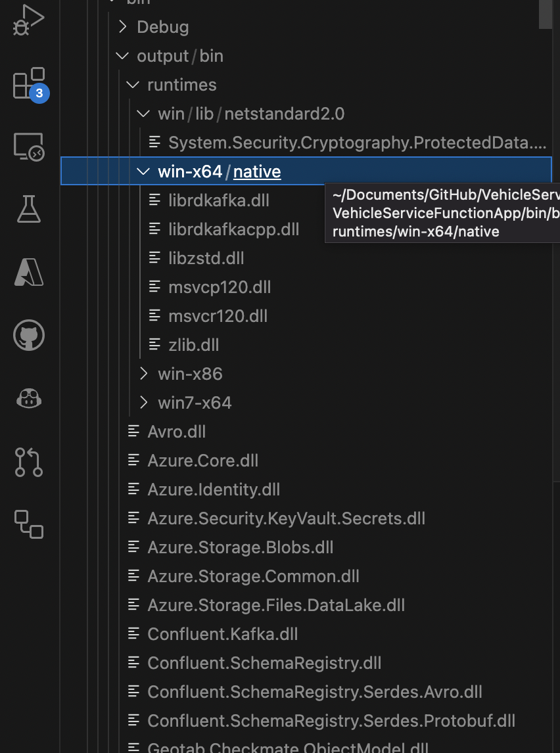Collapse the runtimes folder
This screenshot has width=560, height=753.
132,84
